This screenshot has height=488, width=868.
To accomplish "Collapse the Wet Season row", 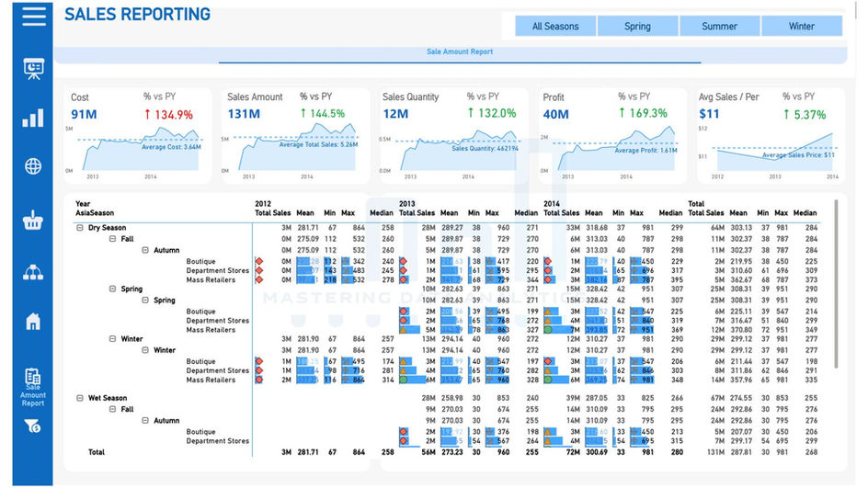I will pyautogui.click(x=80, y=398).
